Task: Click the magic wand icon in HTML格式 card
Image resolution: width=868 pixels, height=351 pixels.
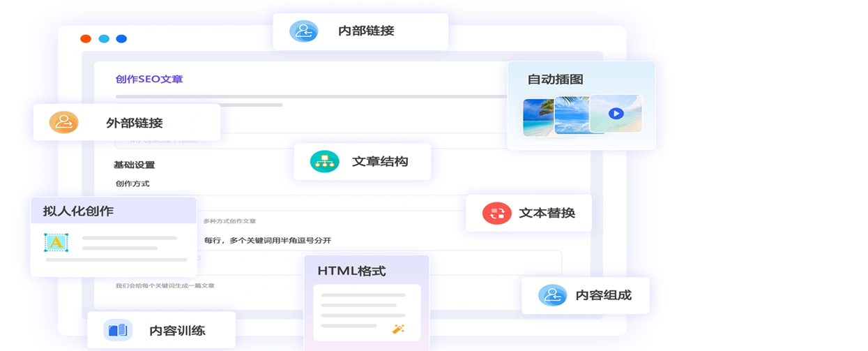Action: tap(398, 329)
